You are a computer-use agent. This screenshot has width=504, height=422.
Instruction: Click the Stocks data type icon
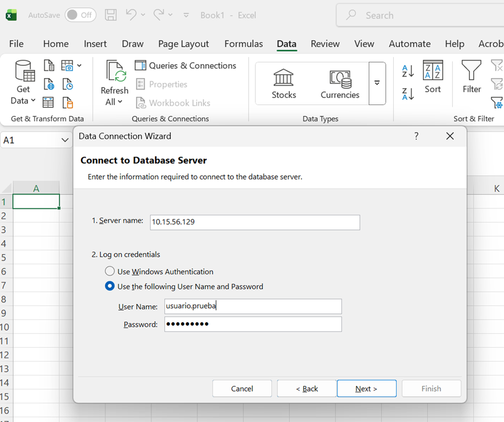pyautogui.click(x=283, y=83)
